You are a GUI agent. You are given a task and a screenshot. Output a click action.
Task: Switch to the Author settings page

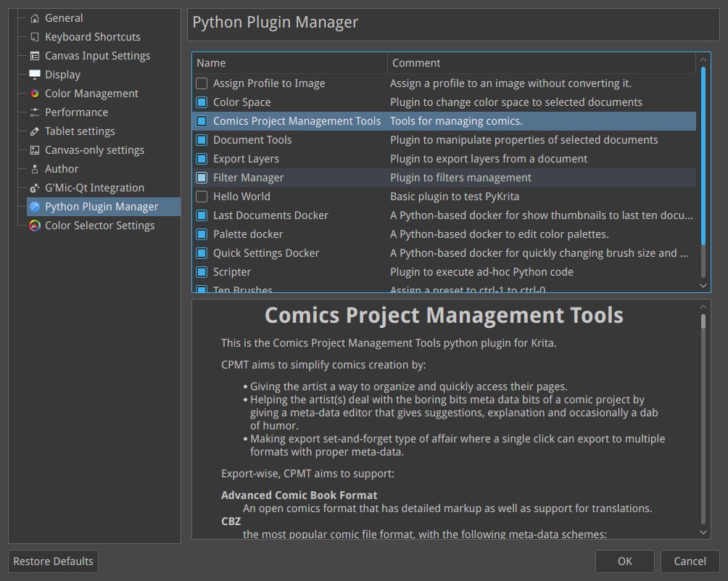coord(62,169)
